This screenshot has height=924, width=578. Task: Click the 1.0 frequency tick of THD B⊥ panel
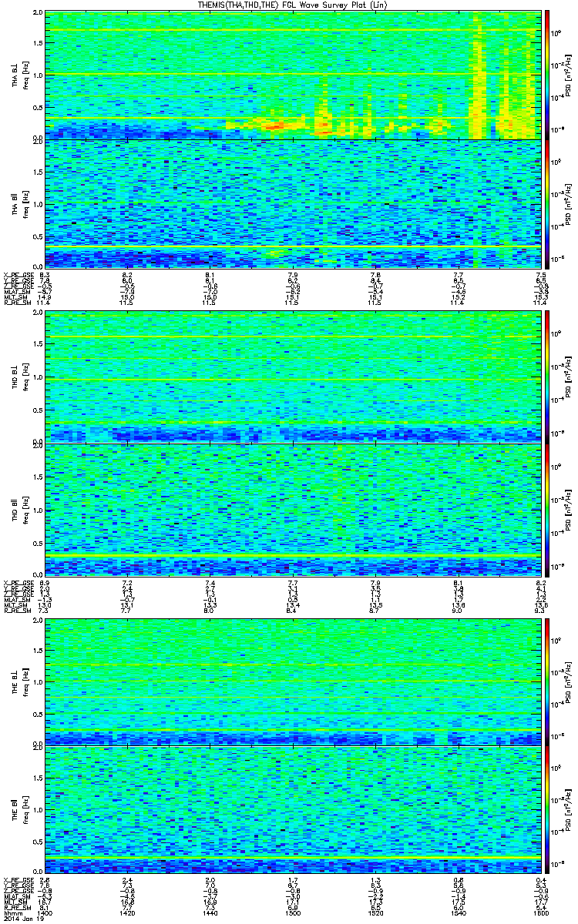(38, 378)
